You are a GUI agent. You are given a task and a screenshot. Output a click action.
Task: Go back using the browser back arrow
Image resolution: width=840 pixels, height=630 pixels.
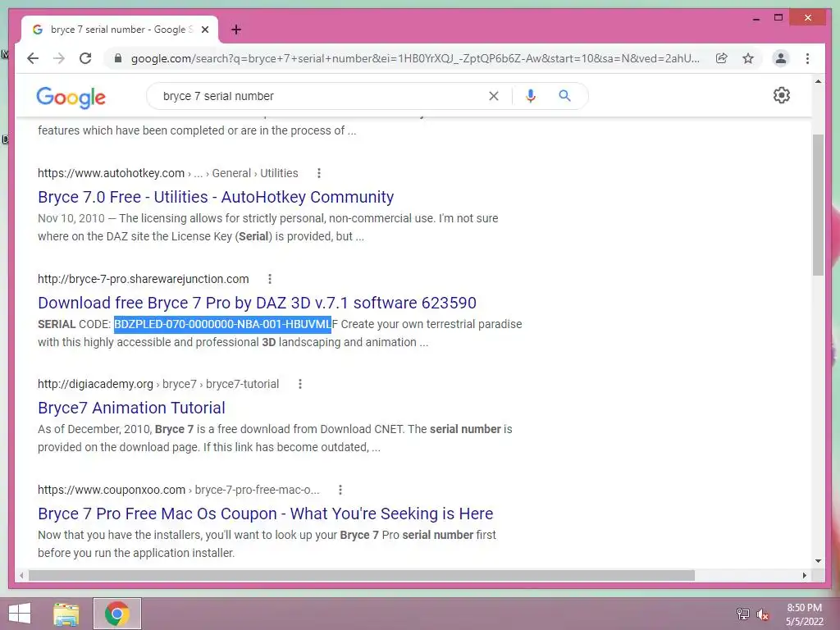(33, 58)
